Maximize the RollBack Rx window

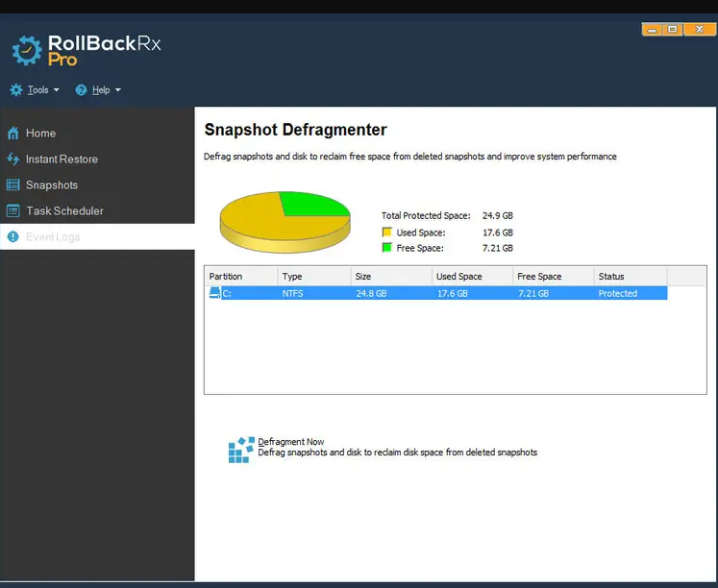click(x=673, y=30)
